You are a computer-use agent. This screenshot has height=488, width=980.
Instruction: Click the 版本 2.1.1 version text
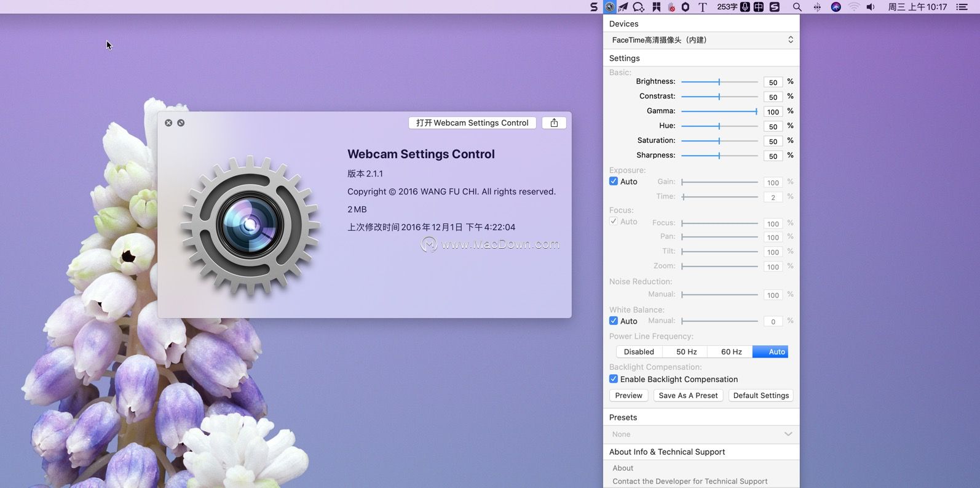pyautogui.click(x=365, y=174)
